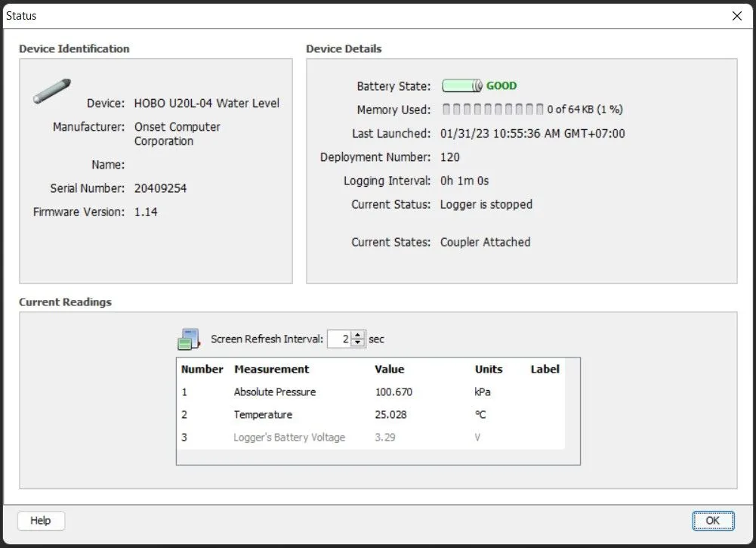Click the Label column header
756x548 pixels.
tap(545, 369)
